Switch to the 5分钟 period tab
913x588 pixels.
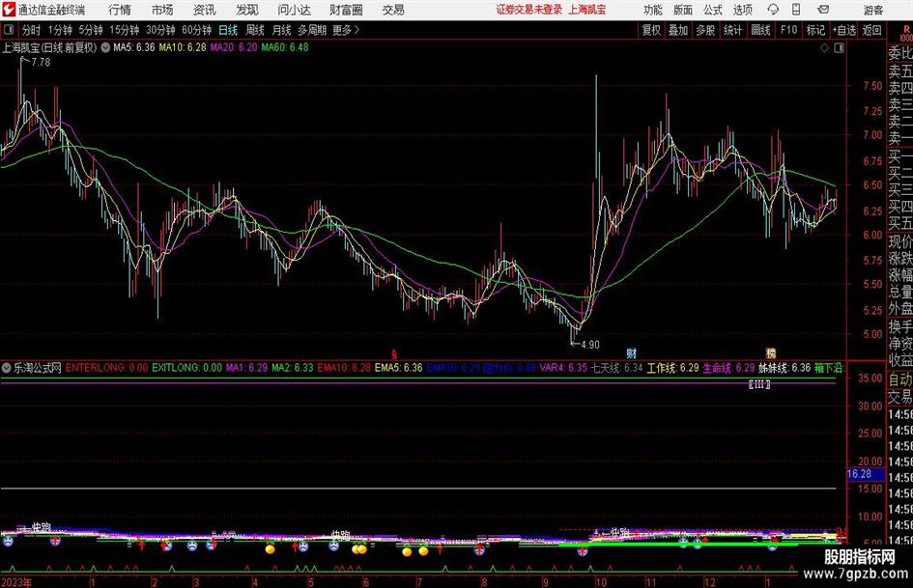[91, 30]
